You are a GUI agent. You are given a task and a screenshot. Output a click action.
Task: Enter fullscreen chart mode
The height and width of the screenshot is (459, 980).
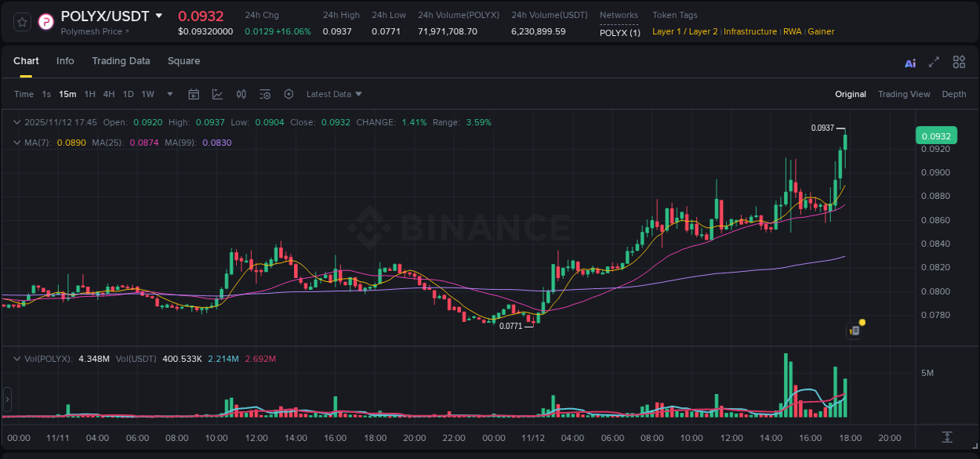coord(933,62)
